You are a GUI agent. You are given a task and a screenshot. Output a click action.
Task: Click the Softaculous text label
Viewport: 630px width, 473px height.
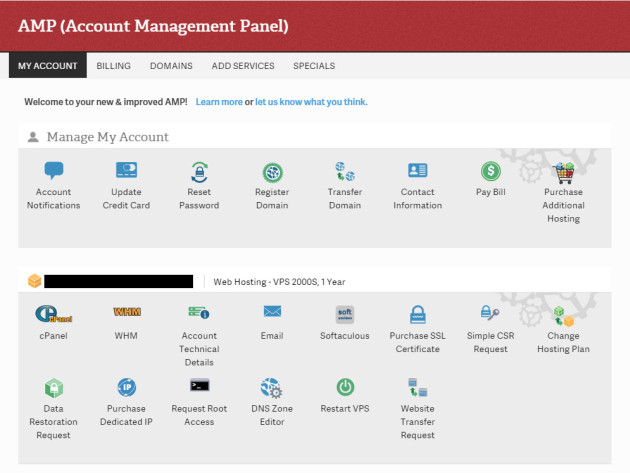tap(345, 336)
